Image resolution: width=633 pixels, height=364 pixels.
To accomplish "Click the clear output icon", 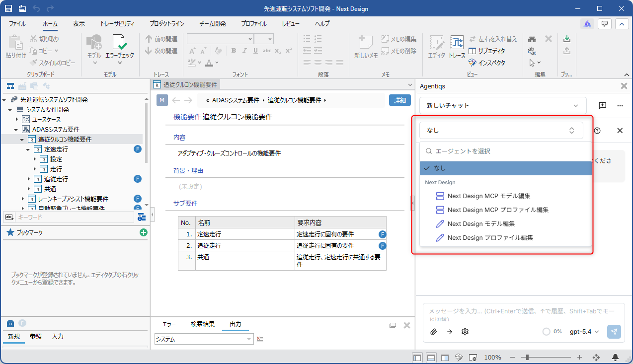I will coord(259,339).
